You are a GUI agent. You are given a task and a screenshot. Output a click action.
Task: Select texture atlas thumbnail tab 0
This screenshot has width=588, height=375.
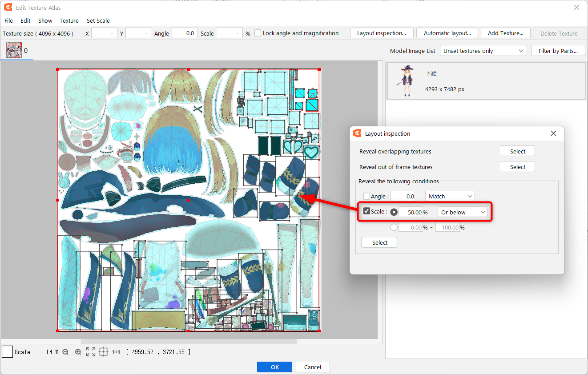[14, 50]
